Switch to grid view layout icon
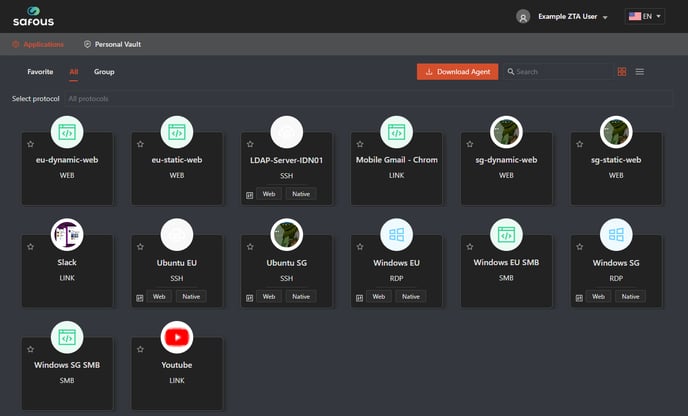688x416 pixels. click(622, 72)
